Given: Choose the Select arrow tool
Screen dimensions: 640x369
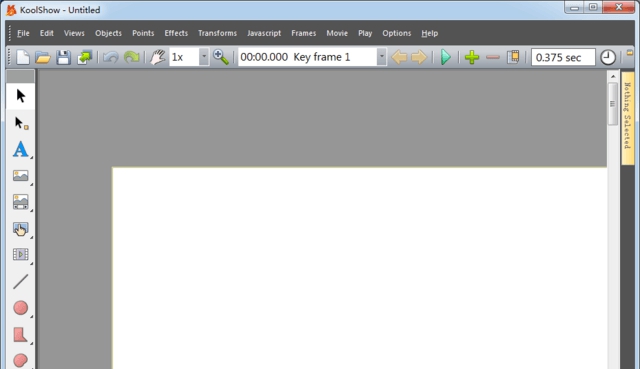Looking at the screenshot, I should 20,96.
